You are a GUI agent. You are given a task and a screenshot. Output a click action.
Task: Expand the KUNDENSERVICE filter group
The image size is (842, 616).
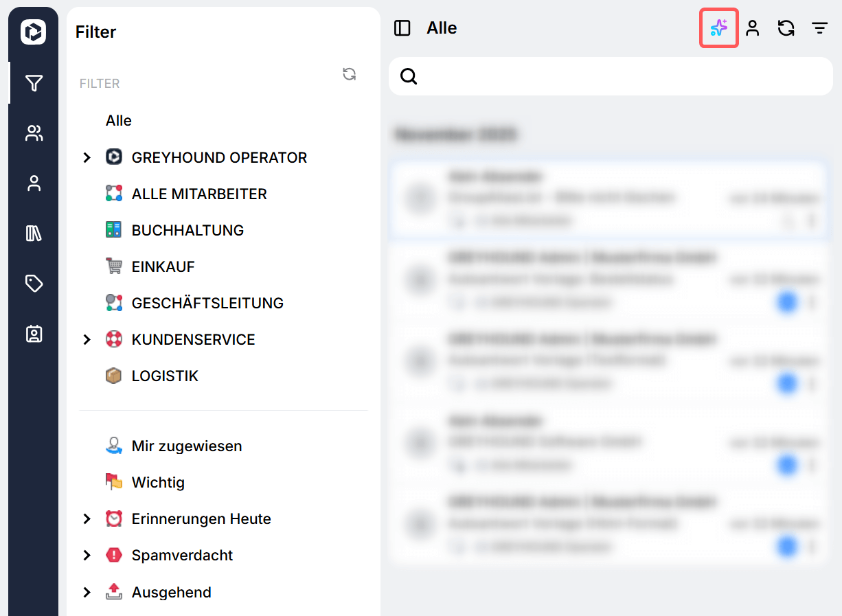coord(87,340)
